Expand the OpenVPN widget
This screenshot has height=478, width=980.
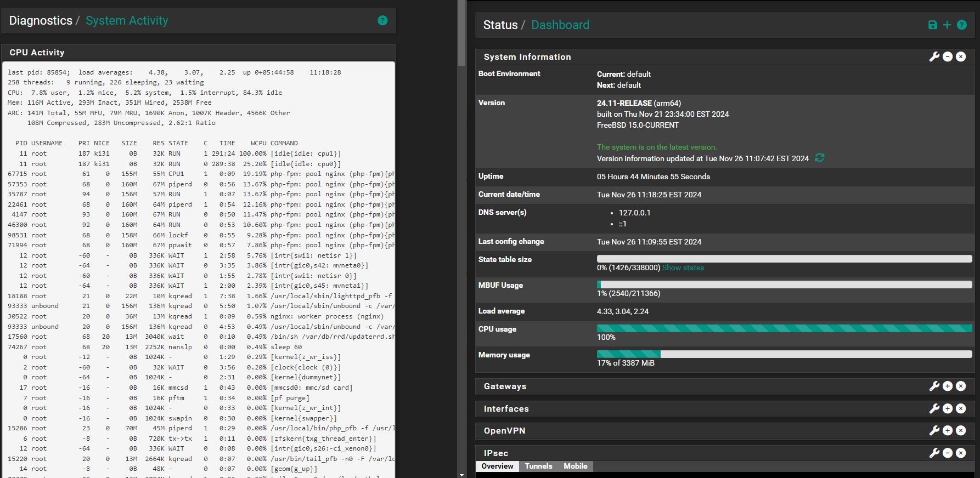coord(948,430)
